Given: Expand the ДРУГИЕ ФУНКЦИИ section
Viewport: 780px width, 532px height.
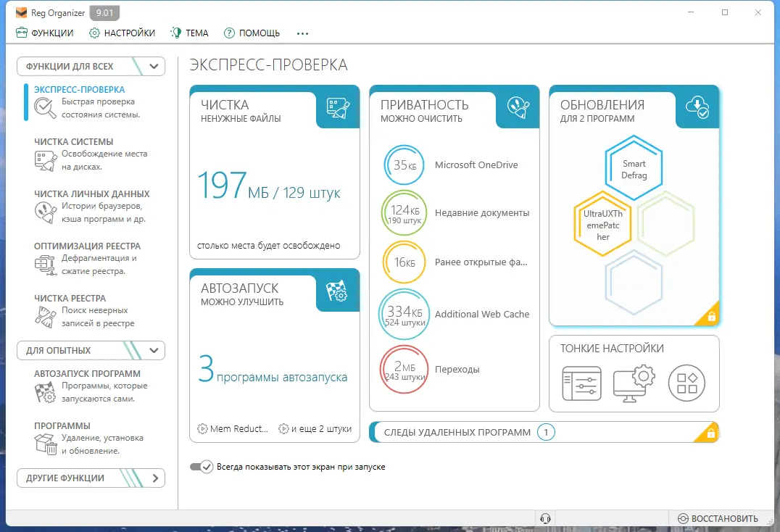Looking at the screenshot, I should tap(91, 478).
